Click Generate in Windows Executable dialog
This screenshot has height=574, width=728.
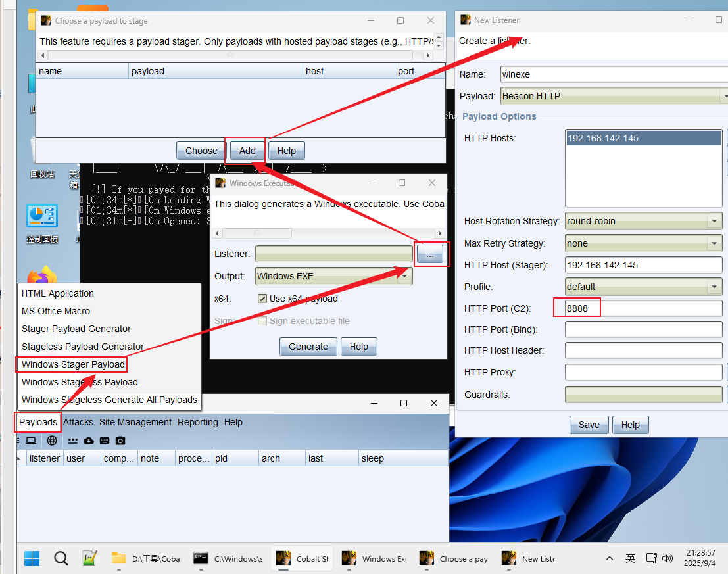click(x=308, y=347)
